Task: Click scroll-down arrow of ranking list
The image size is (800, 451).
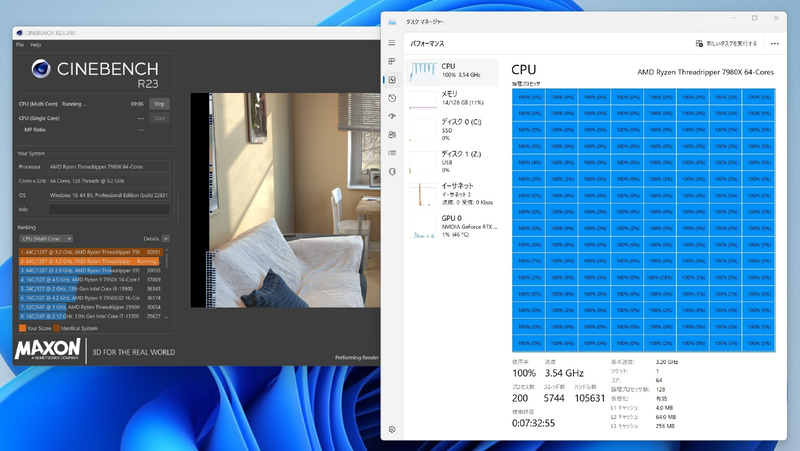Action: click(166, 317)
